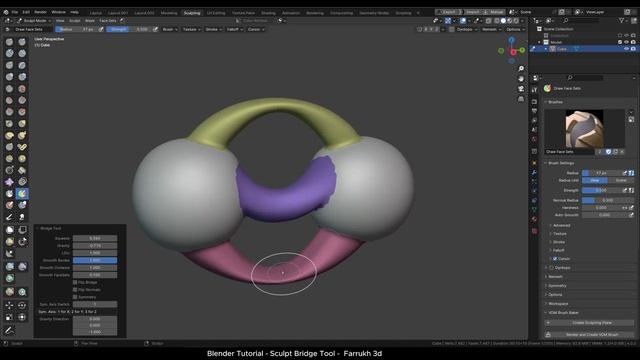Image resolution: width=640 pixels, height=360 pixels.
Task: Select the Line Project tool
Action: point(9,253)
